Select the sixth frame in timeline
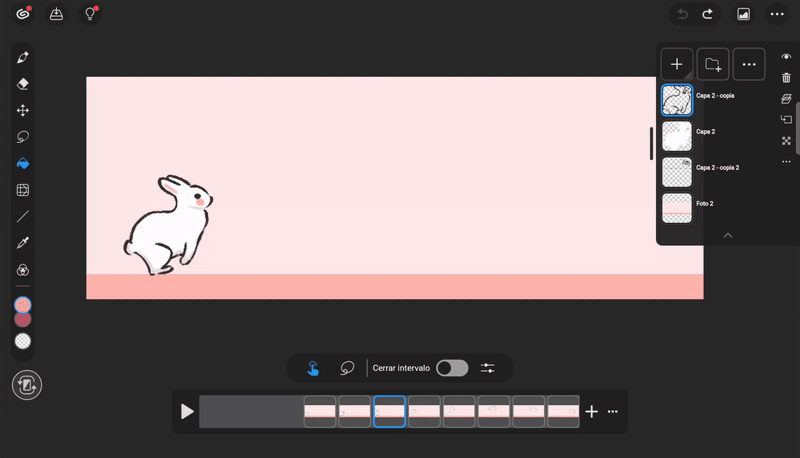800x458 pixels. coord(494,412)
